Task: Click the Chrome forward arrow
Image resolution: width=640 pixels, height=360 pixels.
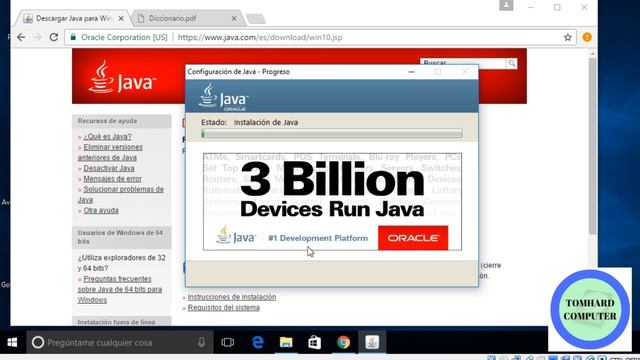Action: pyautogui.click(x=38, y=37)
